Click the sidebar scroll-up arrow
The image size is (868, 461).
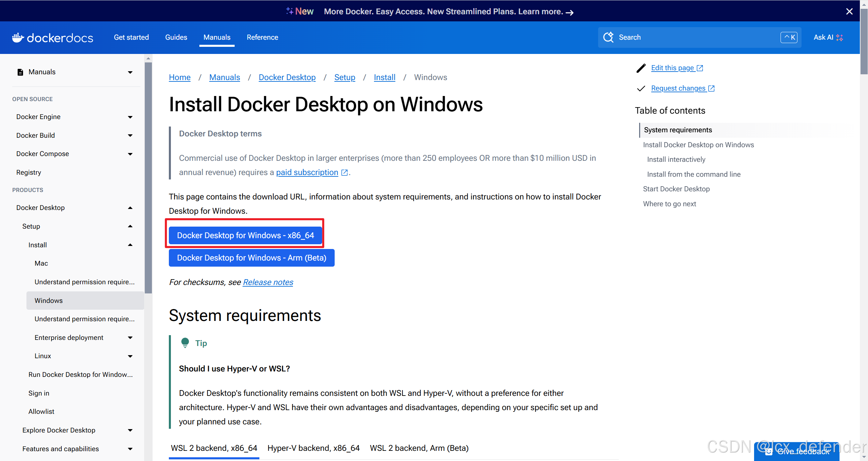[x=148, y=58]
